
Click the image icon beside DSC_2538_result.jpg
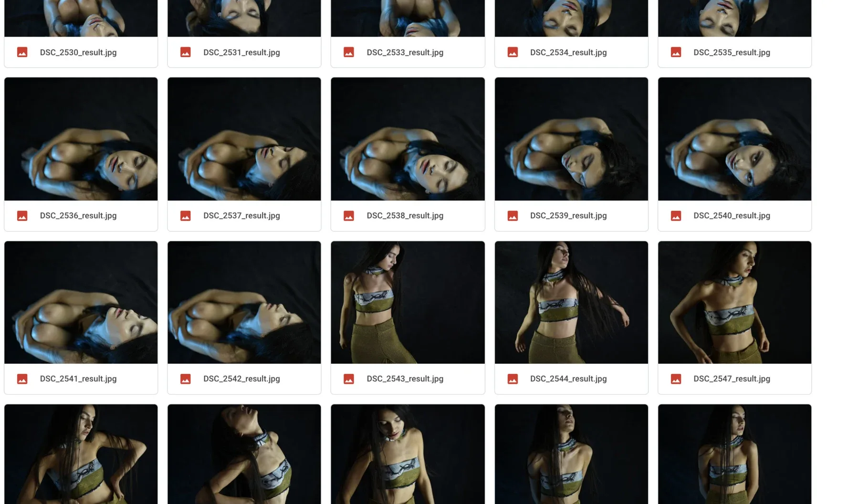349,216
